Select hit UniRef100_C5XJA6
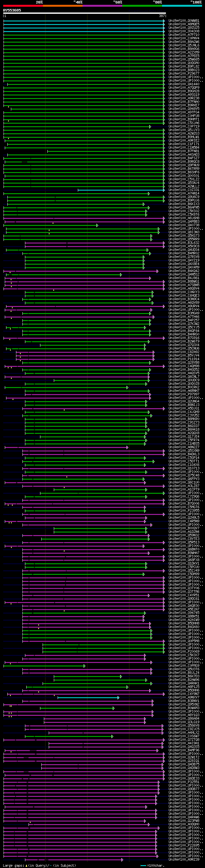 (184, 123)
